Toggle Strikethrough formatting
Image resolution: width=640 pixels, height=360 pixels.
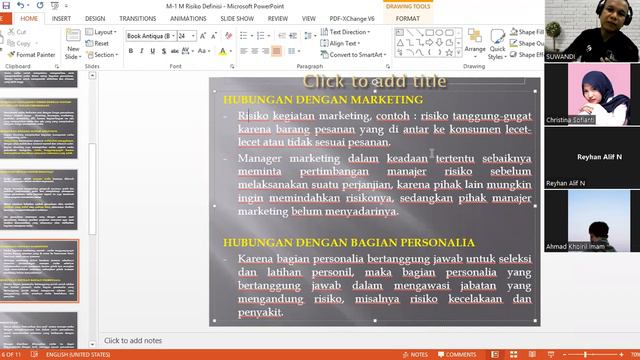pos(174,51)
